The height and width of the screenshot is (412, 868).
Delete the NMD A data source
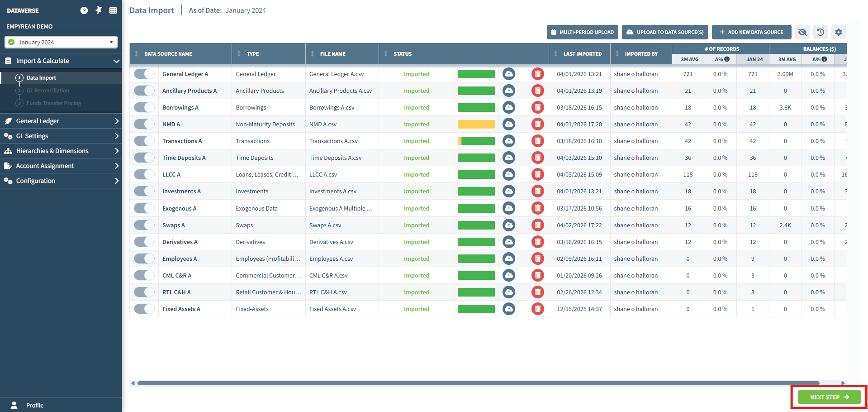click(x=537, y=124)
